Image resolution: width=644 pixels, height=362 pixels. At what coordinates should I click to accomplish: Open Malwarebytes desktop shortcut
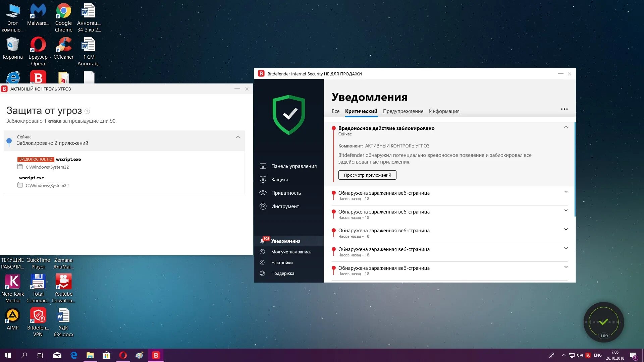38,15
